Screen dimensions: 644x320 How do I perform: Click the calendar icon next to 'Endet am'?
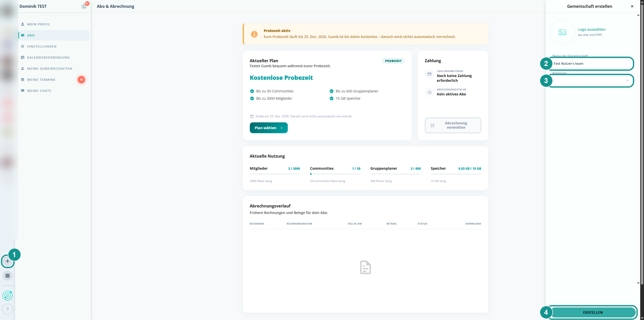(252, 116)
